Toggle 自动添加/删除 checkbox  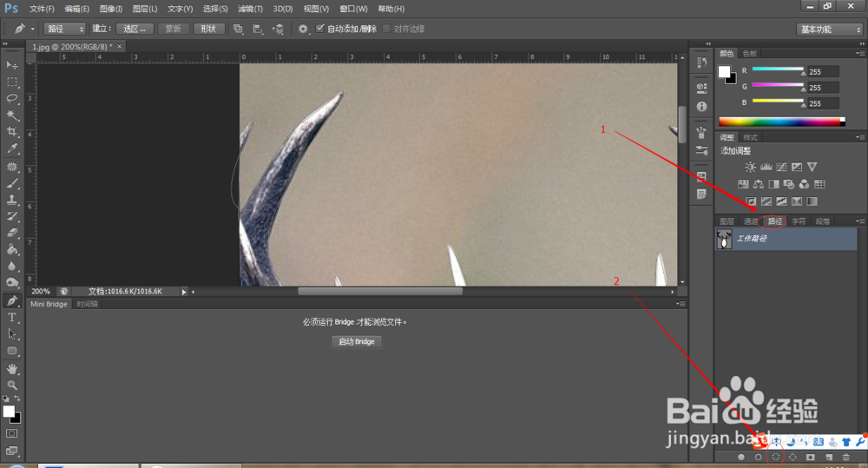click(x=320, y=29)
